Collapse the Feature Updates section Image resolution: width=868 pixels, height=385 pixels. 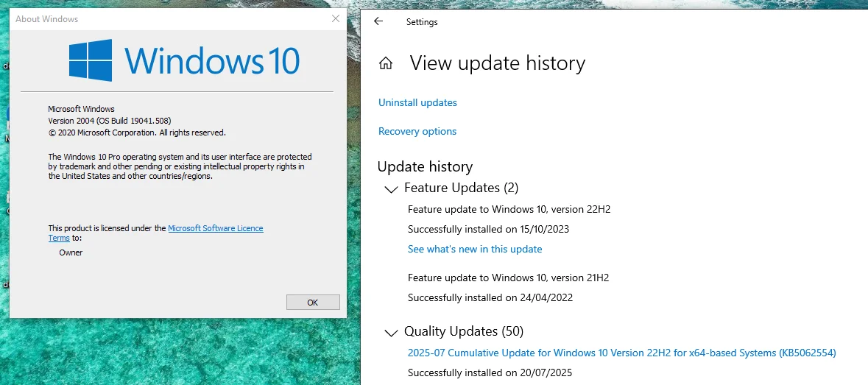(391, 188)
